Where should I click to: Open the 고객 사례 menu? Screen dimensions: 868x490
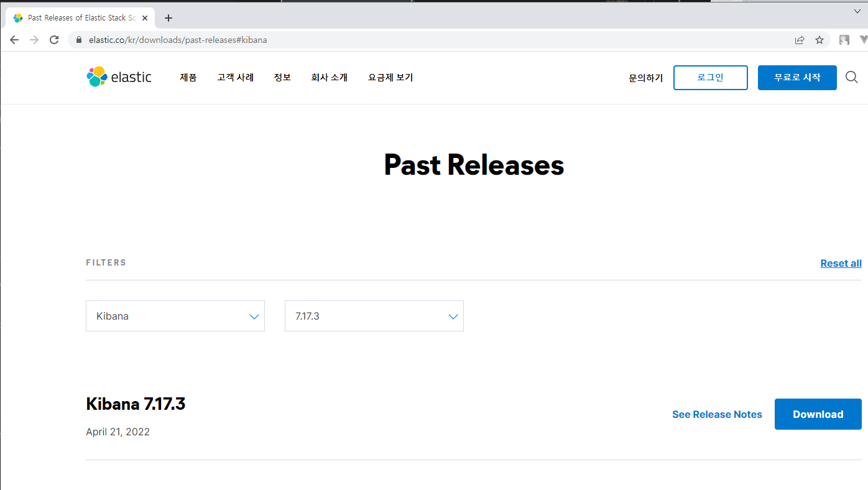point(236,78)
